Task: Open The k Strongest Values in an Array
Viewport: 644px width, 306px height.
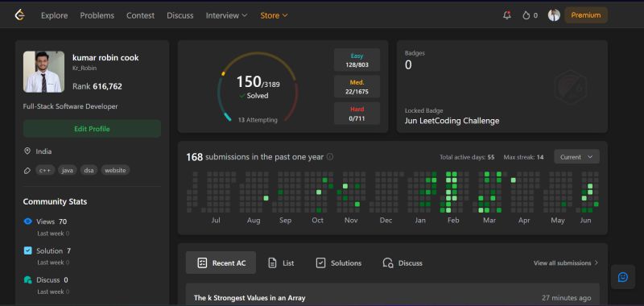Action: click(250, 298)
